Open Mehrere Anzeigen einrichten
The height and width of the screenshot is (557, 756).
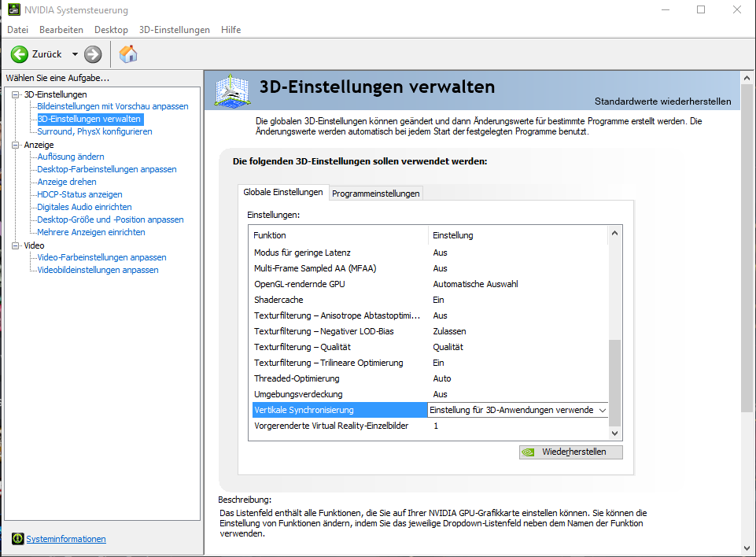point(91,231)
